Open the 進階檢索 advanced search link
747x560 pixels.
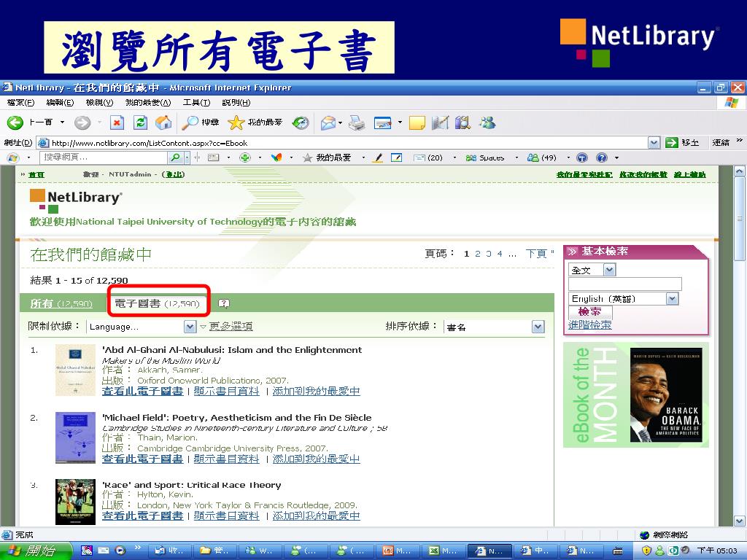coord(589,324)
